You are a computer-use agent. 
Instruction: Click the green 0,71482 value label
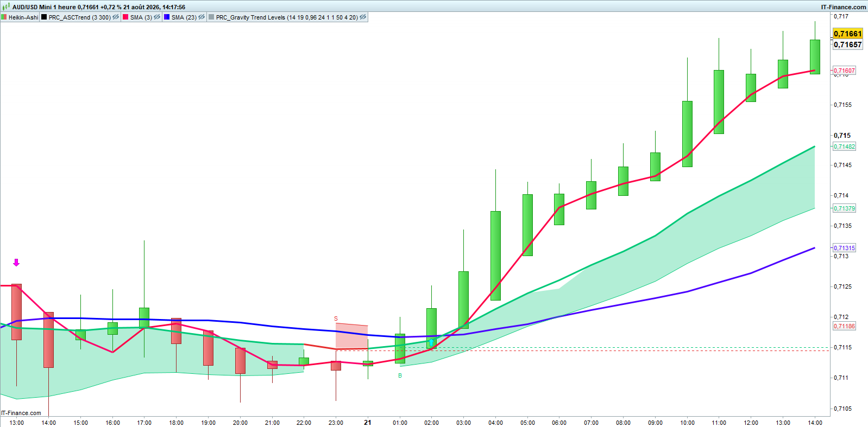click(x=845, y=146)
